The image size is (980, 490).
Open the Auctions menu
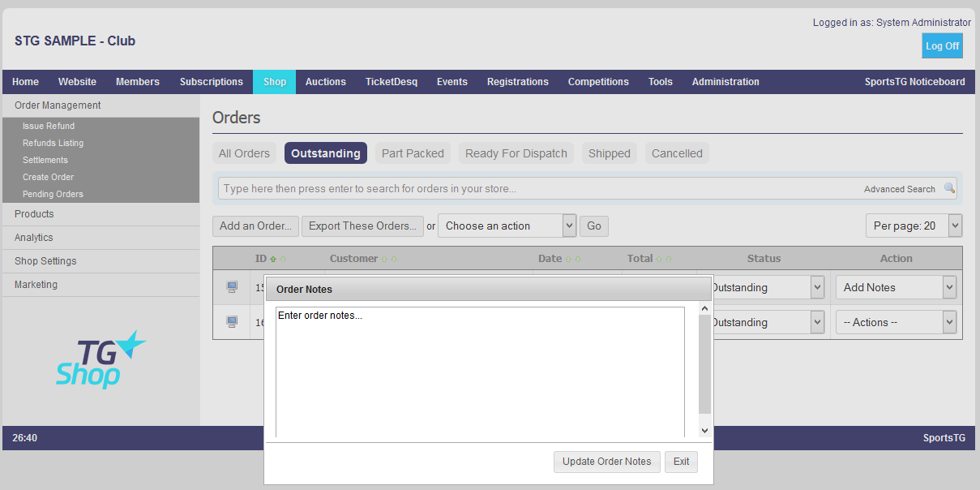coord(326,82)
